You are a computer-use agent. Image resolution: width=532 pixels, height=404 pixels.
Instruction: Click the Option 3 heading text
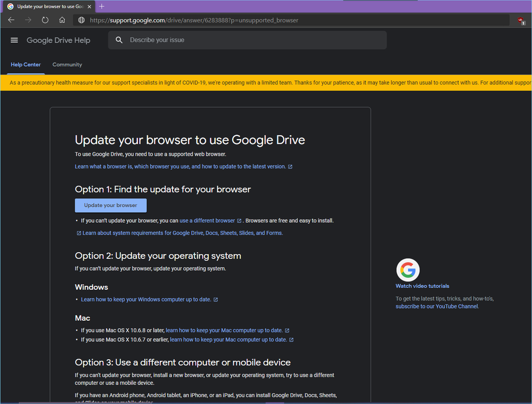click(x=183, y=362)
